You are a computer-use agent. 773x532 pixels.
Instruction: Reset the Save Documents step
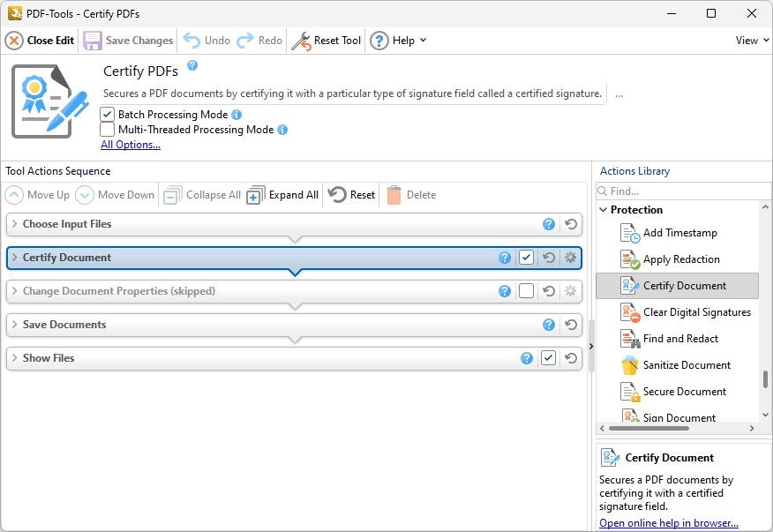point(571,325)
